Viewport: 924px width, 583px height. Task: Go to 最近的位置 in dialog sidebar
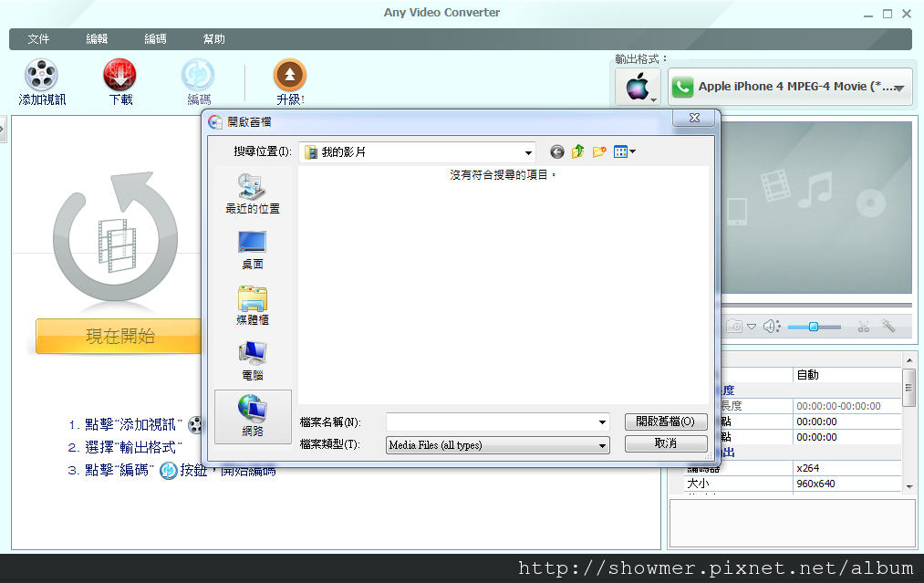coord(253,194)
